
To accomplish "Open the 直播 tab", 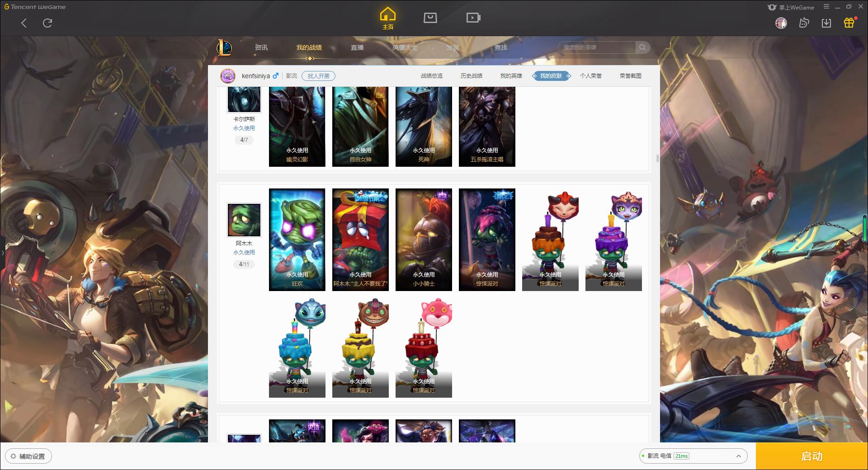I will (357, 47).
